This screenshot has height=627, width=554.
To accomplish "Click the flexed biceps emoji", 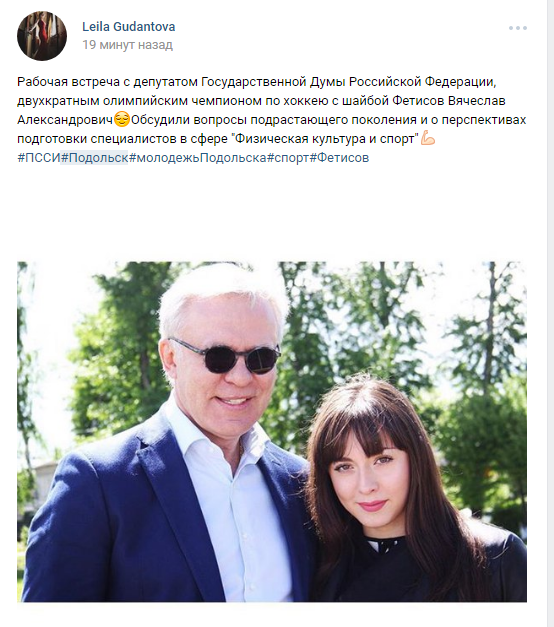I will point(428,139).
